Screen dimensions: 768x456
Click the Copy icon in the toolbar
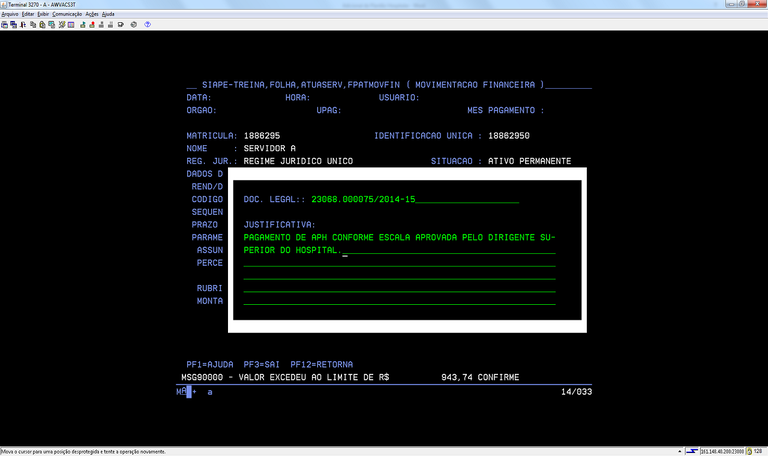tap(33, 25)
